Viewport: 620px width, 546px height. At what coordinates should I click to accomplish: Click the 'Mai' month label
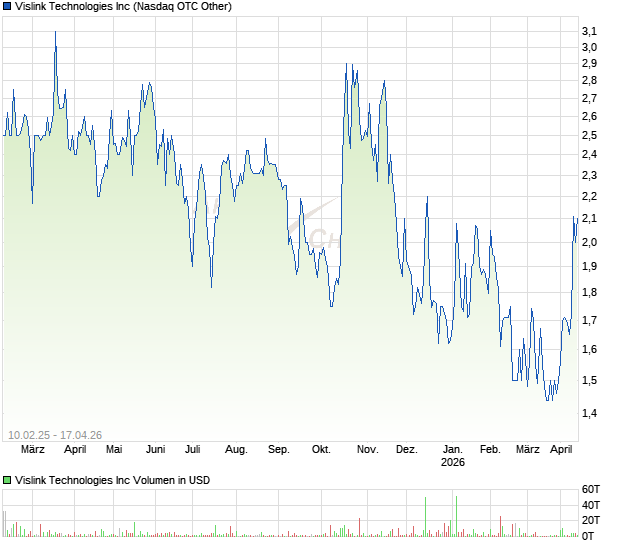tap(114, 450)
